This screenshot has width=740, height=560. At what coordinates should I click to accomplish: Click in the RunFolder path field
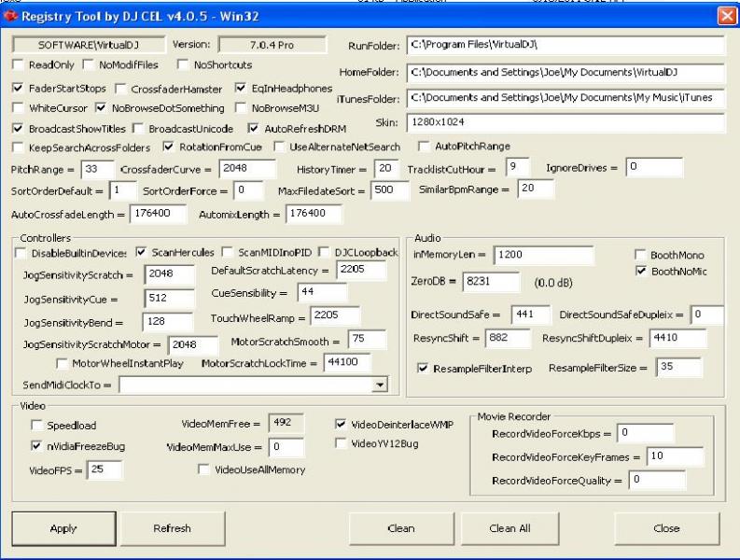(565, 45)
